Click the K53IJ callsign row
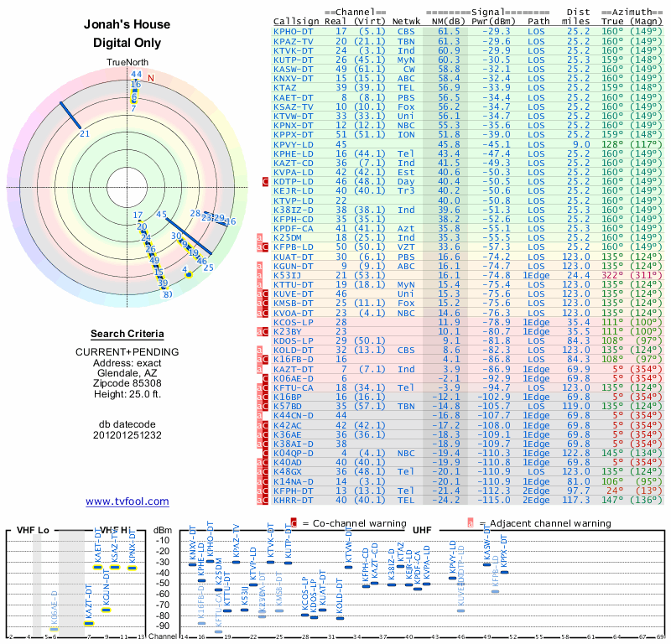The width and height of the screenshot is (671, 644). click(467, 275)
